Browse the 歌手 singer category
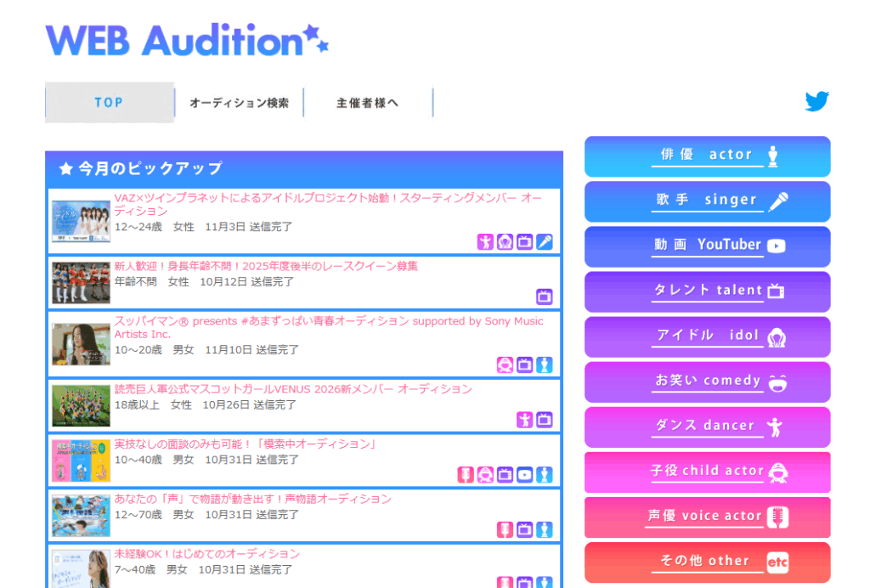The width and height of the screenshot is (870, 588). (x=707, y=201)
